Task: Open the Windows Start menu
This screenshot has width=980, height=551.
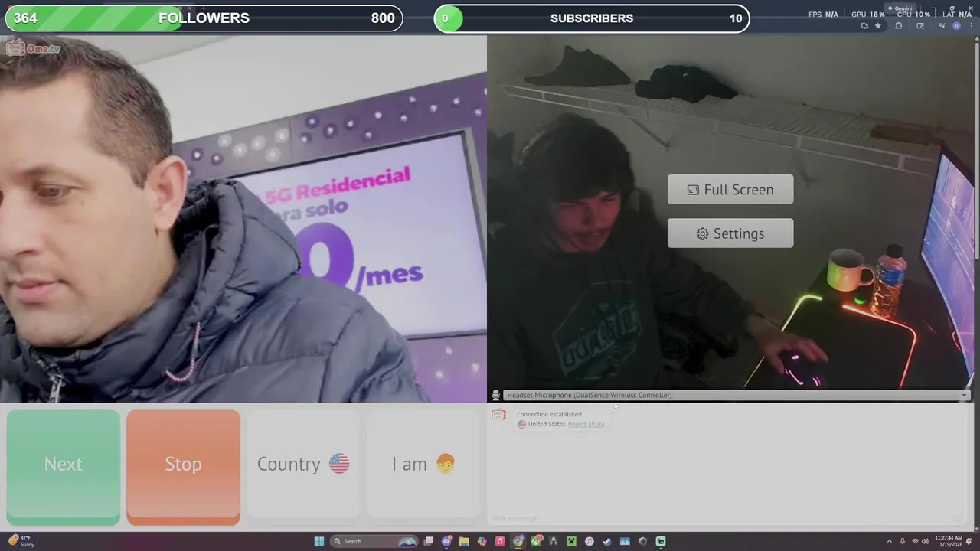Action: (x=318, y=541)
